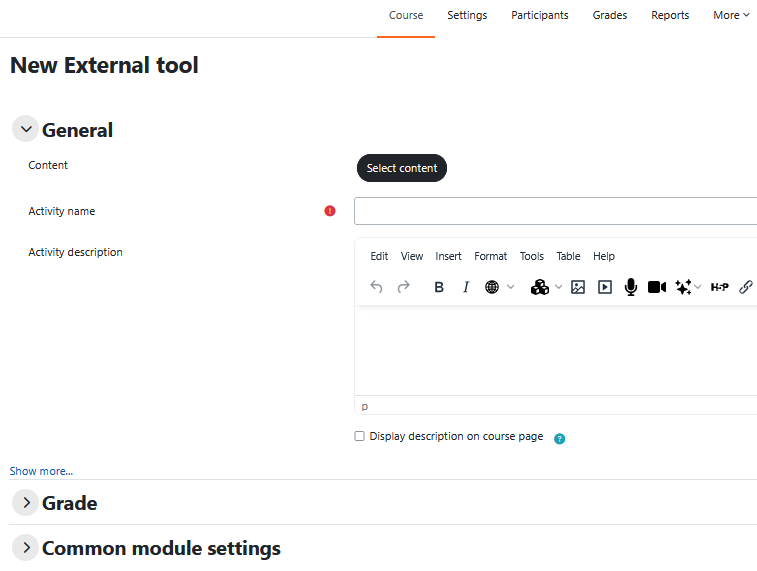Click the undo arrow in editor toolbar
The image size is (757, 571).
click(376, 287)
